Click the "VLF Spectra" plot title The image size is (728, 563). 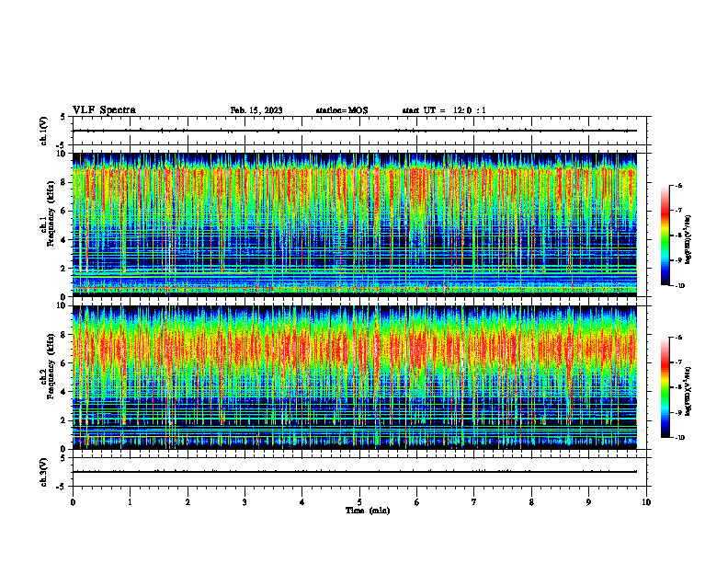(104, 110)
